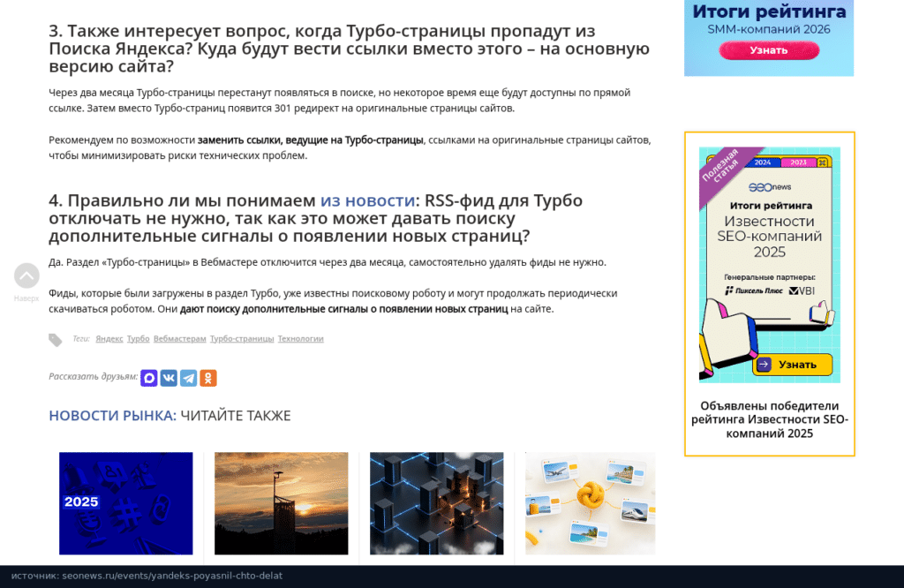
Task: Open the 'Яндекс' tag link
Action: (x=109, y=339)
